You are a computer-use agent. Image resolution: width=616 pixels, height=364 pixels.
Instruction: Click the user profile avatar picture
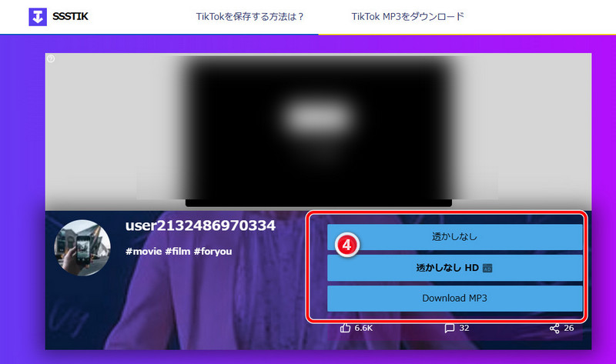tap(82, 248)
